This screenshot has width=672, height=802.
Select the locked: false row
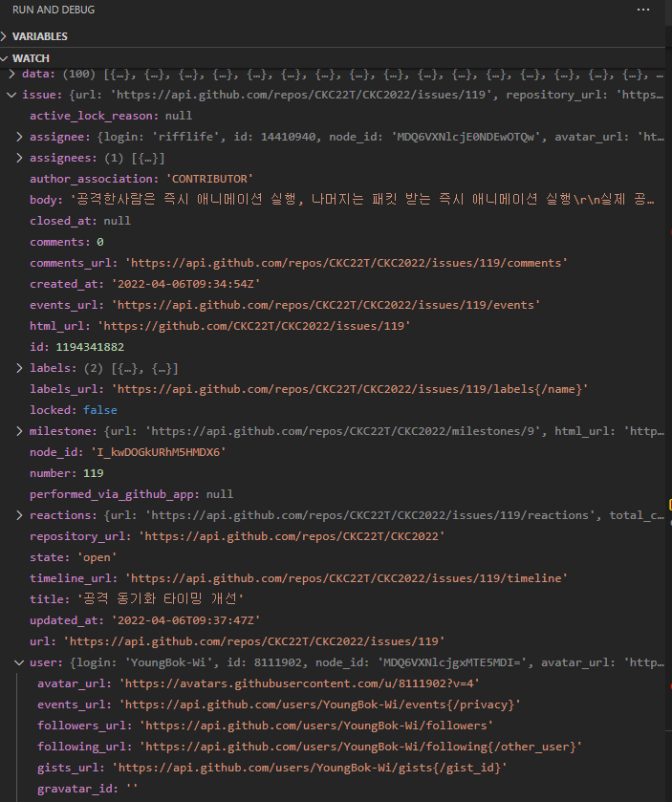pyautogui.click(x=74, y=410)
